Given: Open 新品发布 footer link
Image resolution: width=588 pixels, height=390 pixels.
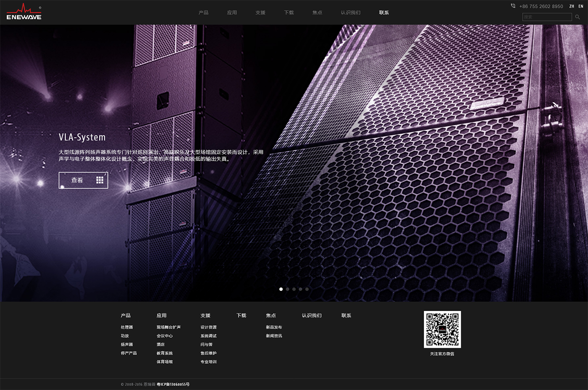Looking at the screenshot, I should 274,327.
